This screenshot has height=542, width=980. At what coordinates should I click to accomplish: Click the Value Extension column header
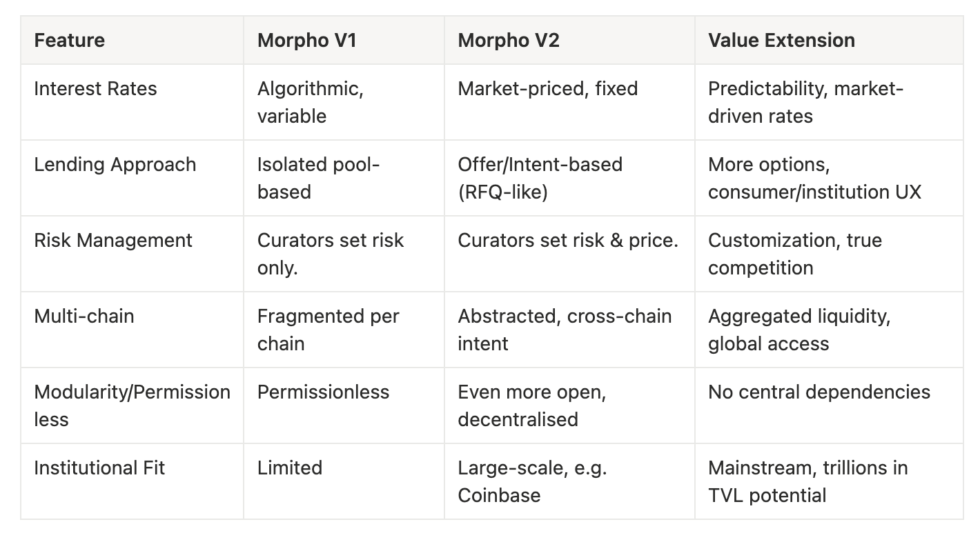(x=781, y=40)
